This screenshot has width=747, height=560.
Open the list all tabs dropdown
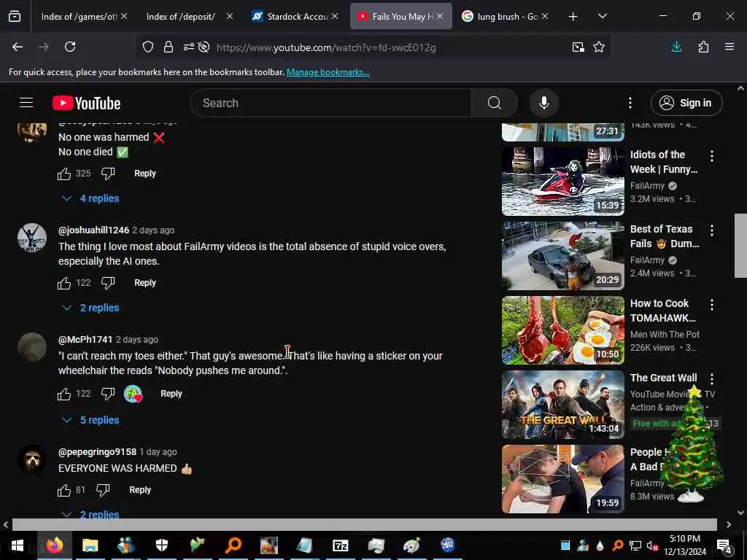602,17
